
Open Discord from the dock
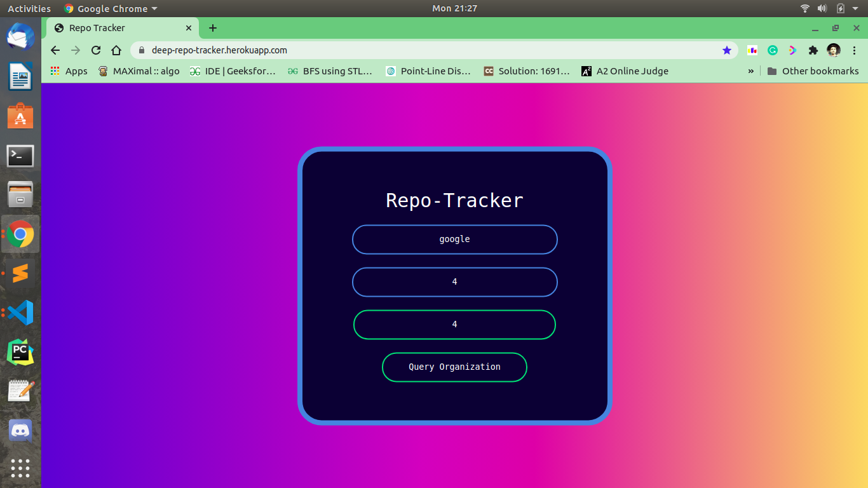[x=20, y=431]
